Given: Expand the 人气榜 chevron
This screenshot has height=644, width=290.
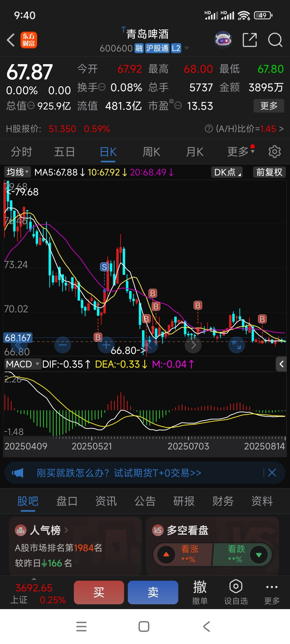Looking at the screenshot, I should click(66, 530).
